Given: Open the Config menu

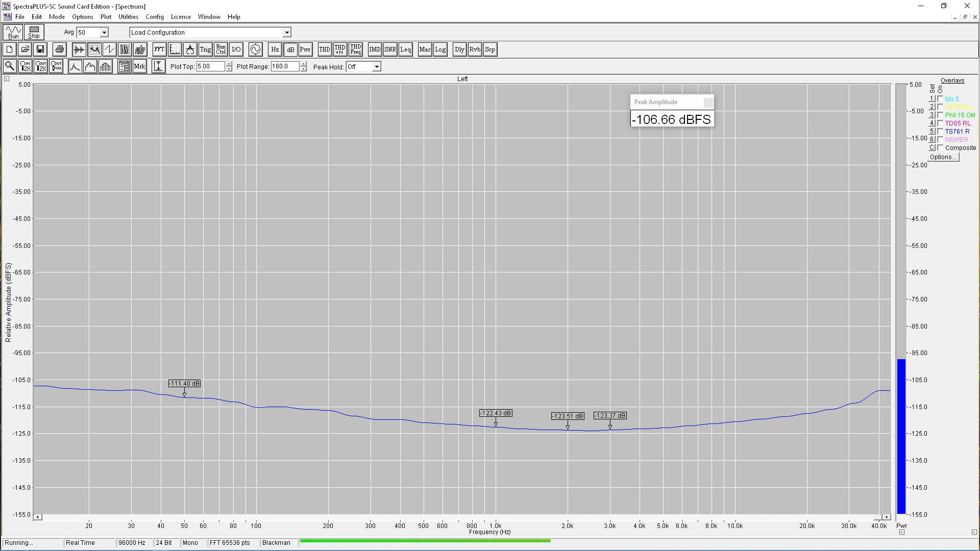Looking at the screenshot, I should pyautogui.click(x=154, y=17).
